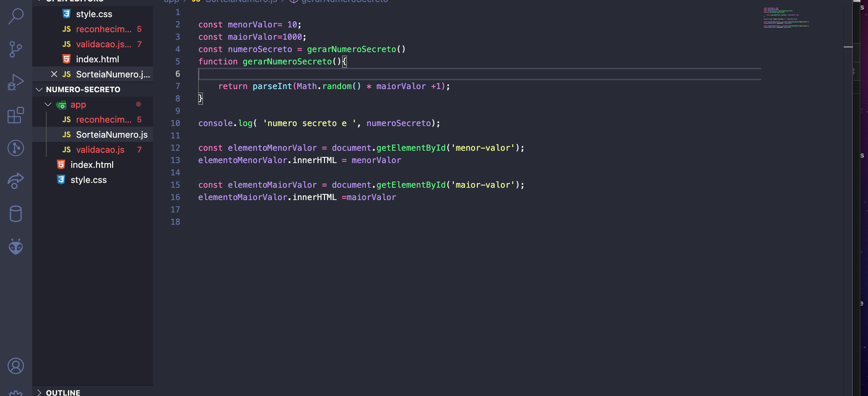The image size is (868, 396).
Task: Open validacao.js... in Open Editors list
Action: tap(93, 44)
